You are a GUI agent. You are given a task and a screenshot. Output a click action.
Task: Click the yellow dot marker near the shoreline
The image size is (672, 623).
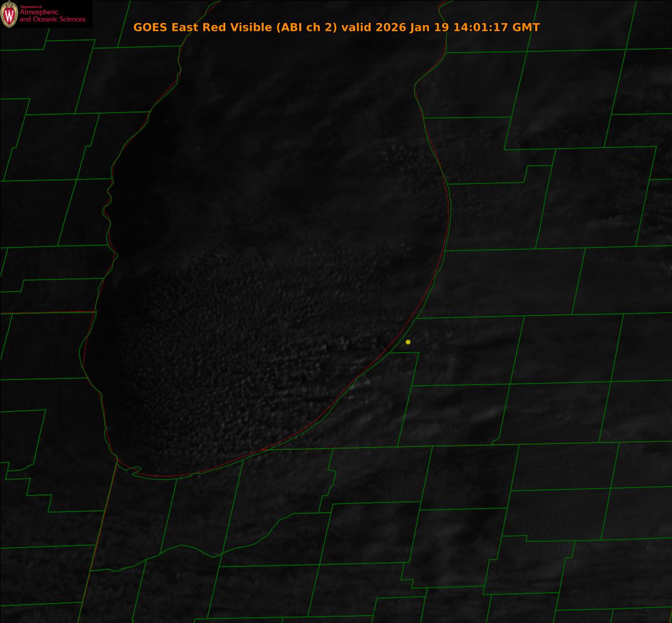[x=408, y=342]
